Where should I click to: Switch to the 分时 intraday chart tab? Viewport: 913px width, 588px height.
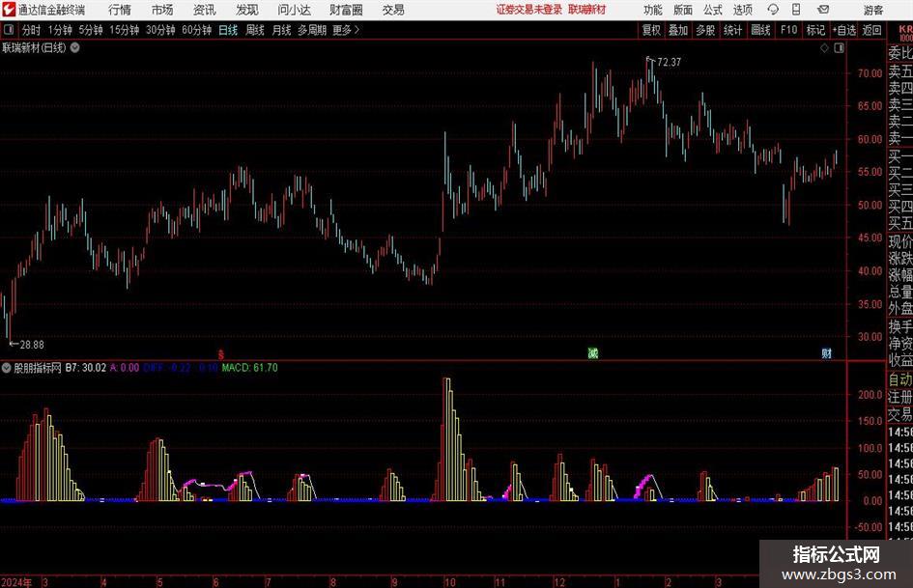[x=32, y=30]
